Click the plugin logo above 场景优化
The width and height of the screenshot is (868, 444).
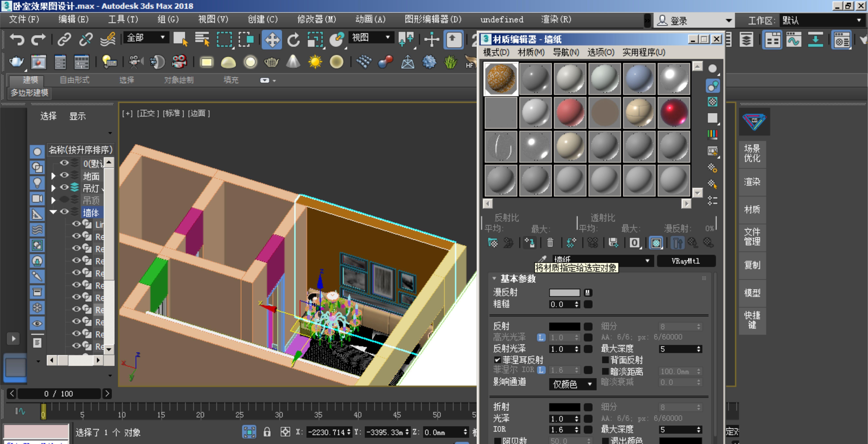pos(754,121)
